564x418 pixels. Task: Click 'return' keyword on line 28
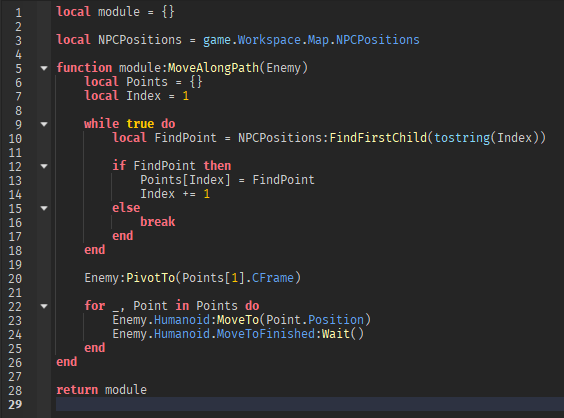(77, 390)
